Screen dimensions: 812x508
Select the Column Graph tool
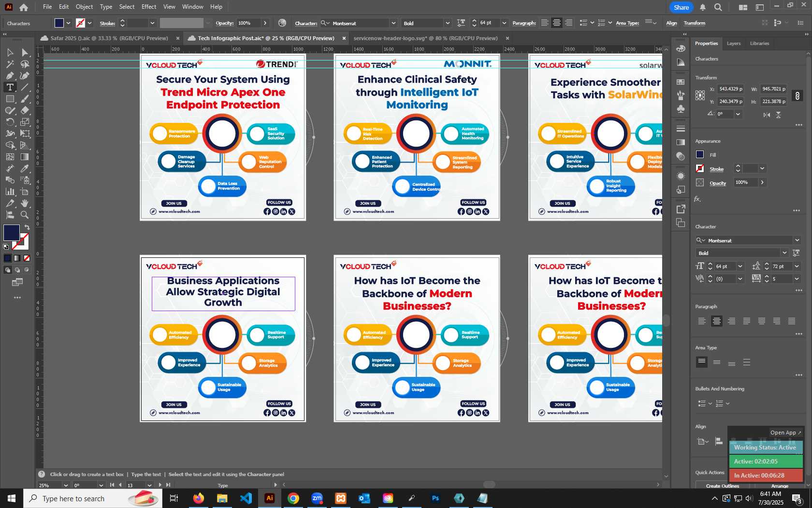(x=10, y=192)
